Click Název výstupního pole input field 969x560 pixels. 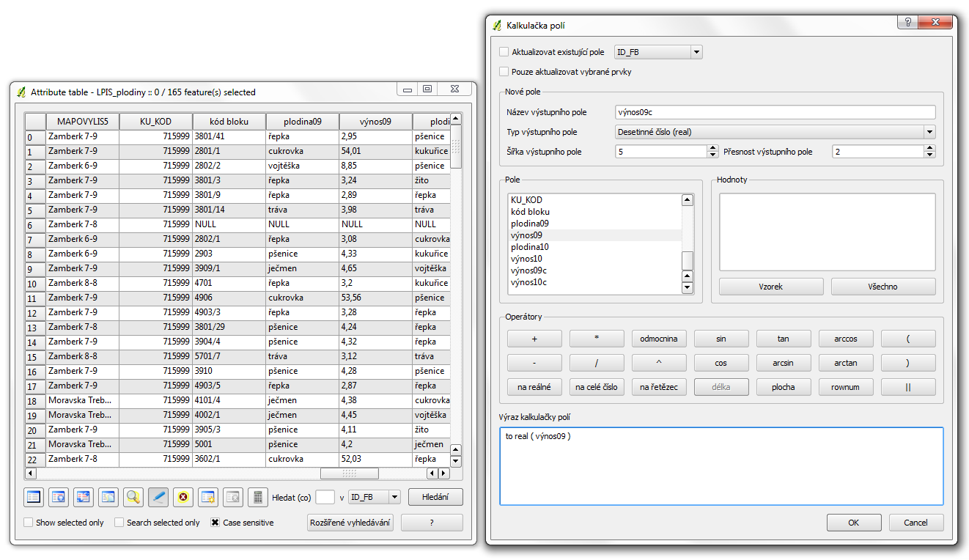pyautogui.click(x=775, y=112)
